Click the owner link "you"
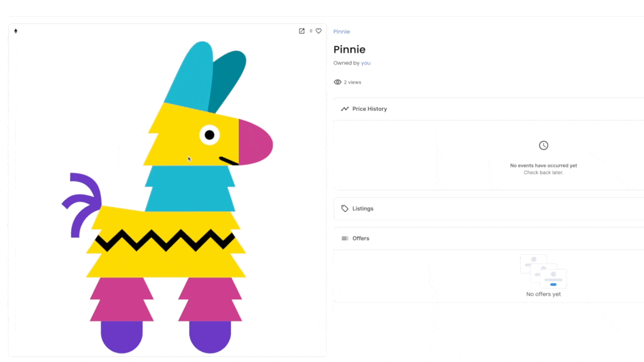The height and width of the screenshot is (362, 644). click(365, 63)
